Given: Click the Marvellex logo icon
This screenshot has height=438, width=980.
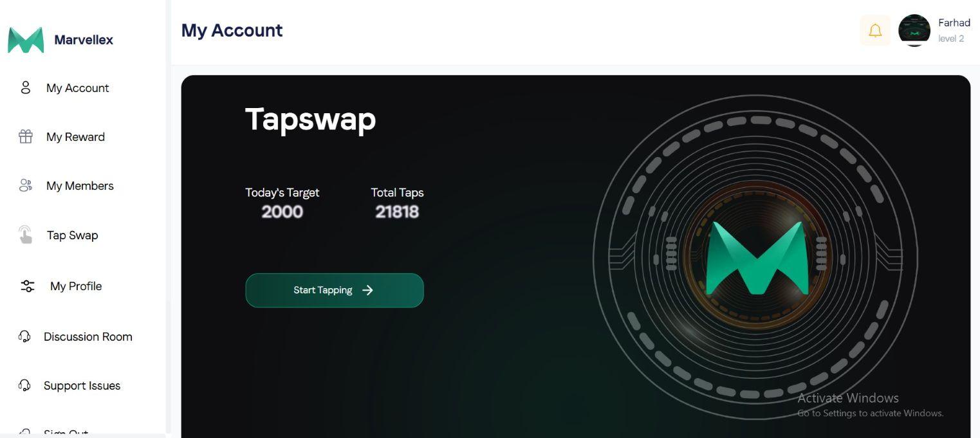Looking at the screenshot, I should pyautogui.click(x=26, y=40).
